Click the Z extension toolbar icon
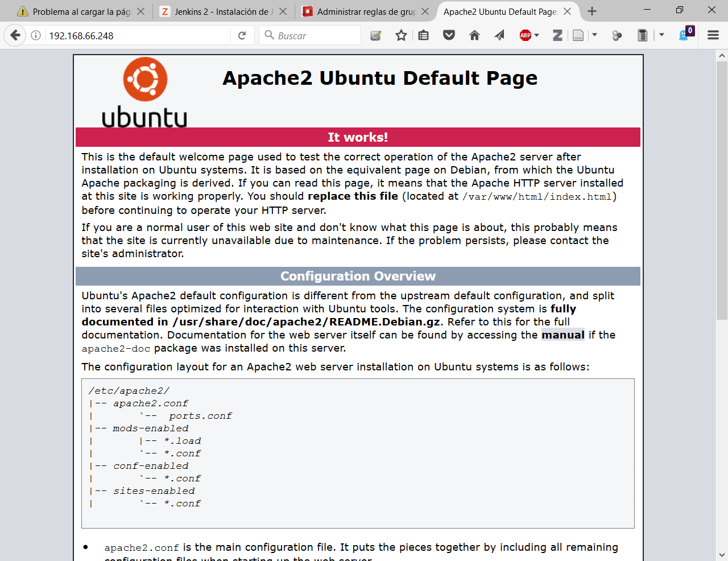Viewport: 728px width, 561px height. coord(557,35)
